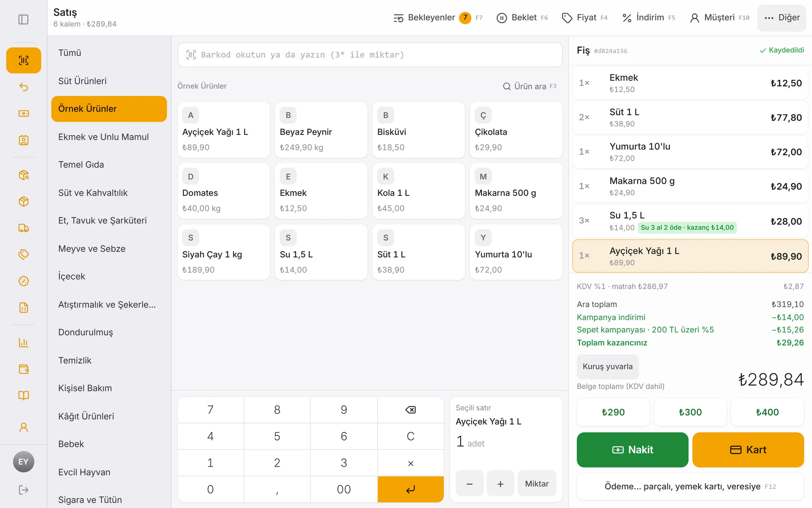Decrease quantity with the minus button
Image resolution: width=812 pixels, height=508 pixels.
pyautogui.click(x=469, y=484)
